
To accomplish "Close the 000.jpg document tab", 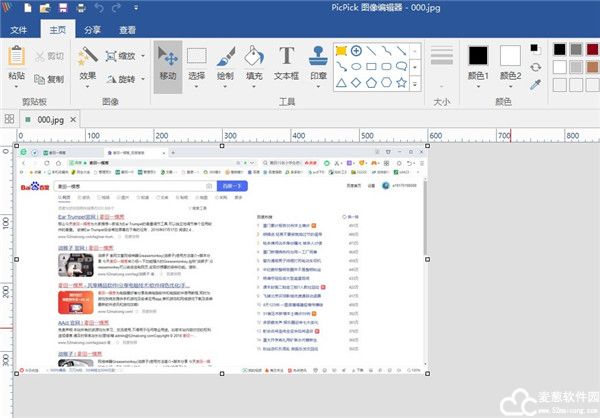I will pos(73,119).
